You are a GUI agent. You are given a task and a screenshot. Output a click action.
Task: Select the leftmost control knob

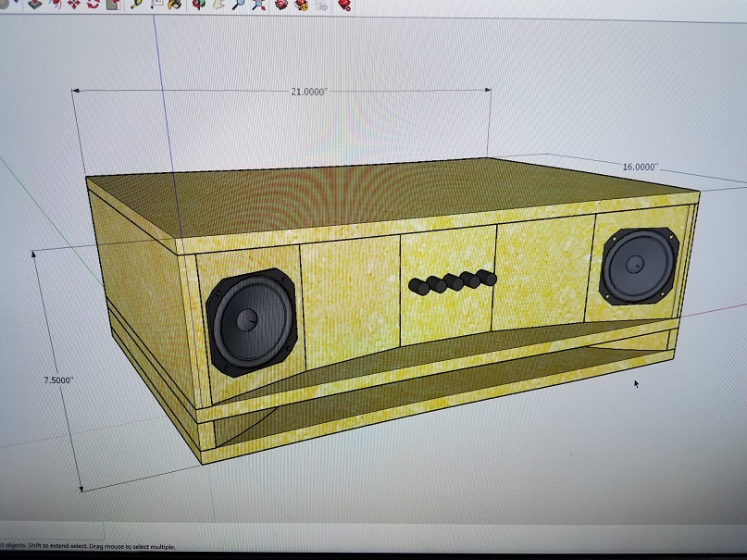coord(418,286)
